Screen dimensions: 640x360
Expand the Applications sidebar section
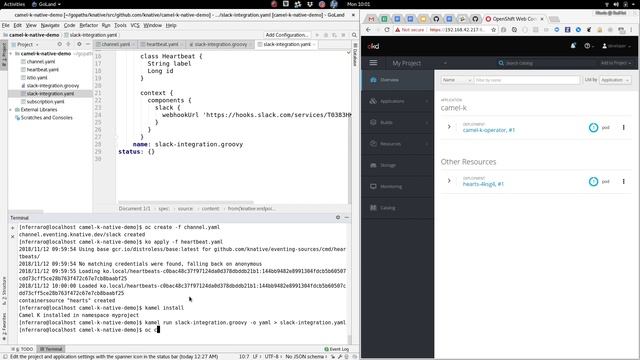(398, 101)
